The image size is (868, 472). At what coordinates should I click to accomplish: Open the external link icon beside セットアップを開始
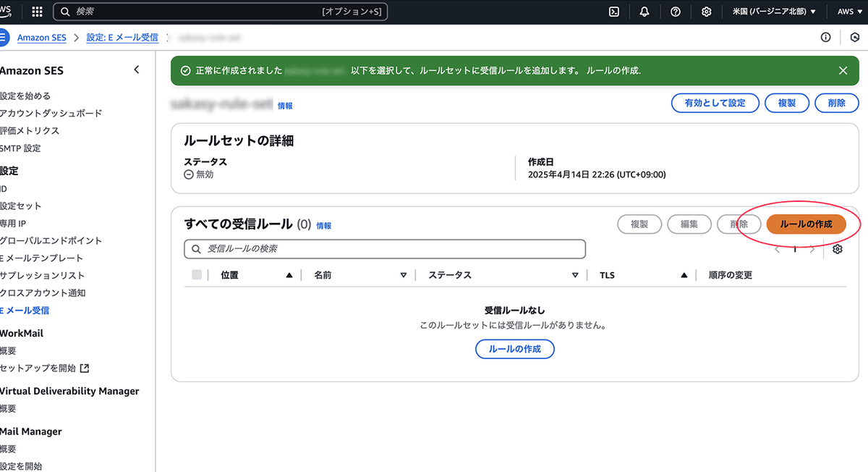[85, 368]
